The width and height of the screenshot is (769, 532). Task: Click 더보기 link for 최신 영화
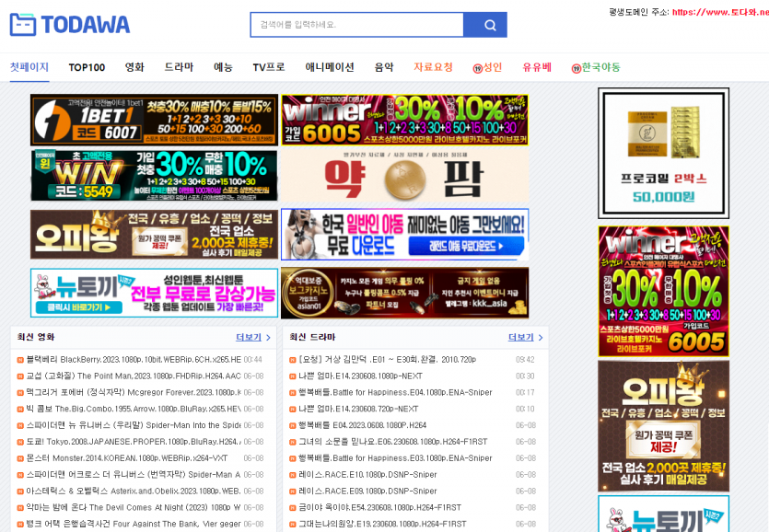point(249,338)
